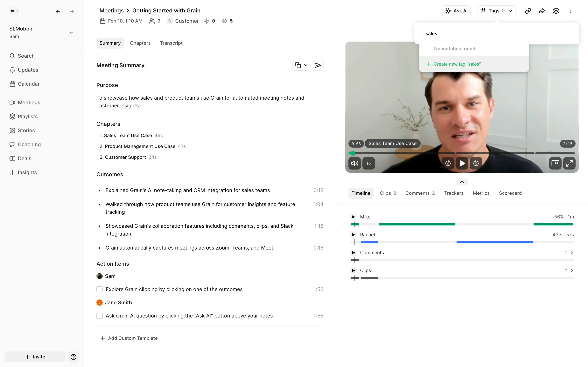Enter fullscreen video mode

tap(569, 163)
